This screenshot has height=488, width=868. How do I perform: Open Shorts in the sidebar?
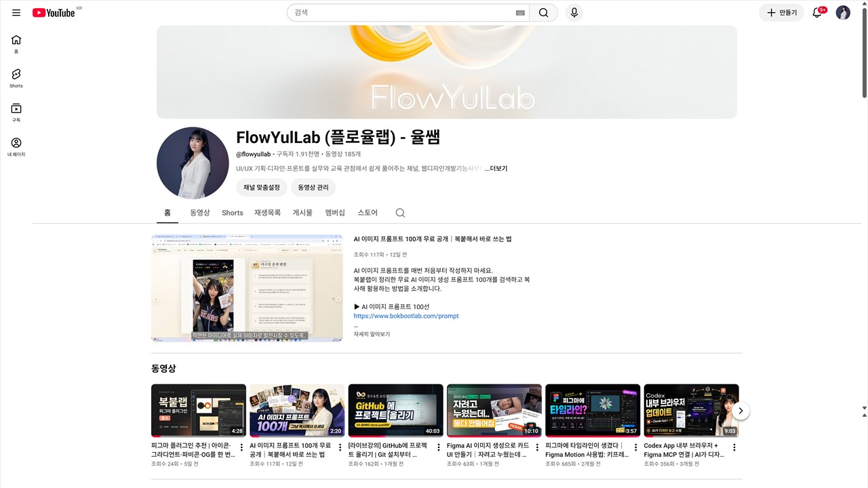pos(16,79)
